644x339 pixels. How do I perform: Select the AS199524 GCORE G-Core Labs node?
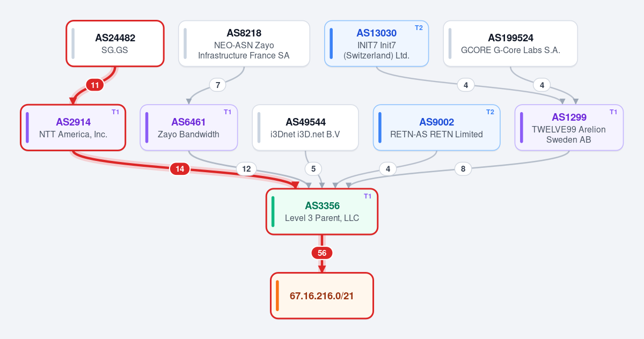pyautogui.click(x=510, y=43)
